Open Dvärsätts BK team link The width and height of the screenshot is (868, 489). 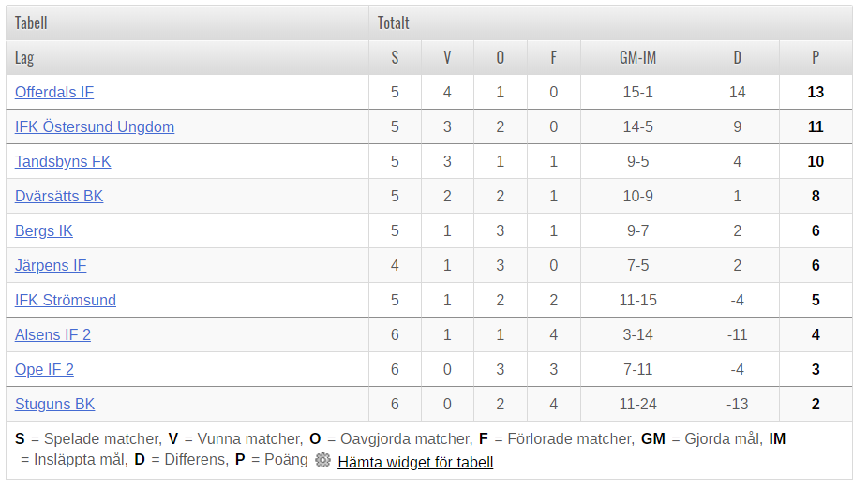59,197
